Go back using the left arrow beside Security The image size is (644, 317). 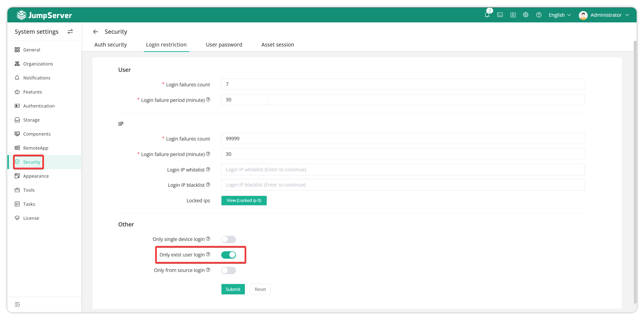96,32
